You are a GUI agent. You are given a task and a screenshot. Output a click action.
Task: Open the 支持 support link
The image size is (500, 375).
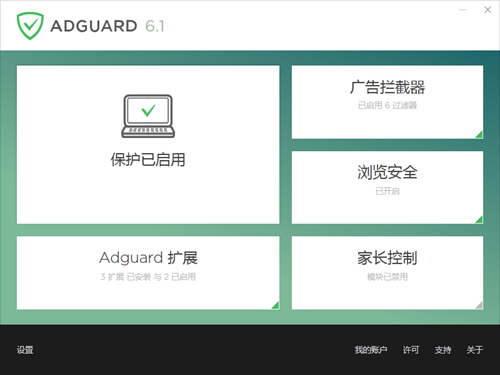pyautogui.click(x=443, y=350)
